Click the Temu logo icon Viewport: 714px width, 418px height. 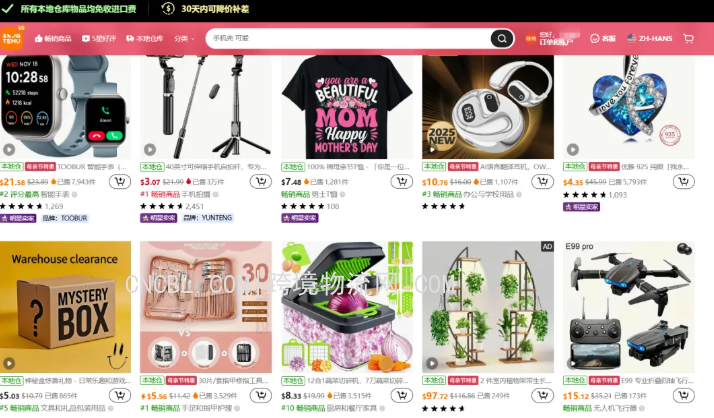coord(12,38)
